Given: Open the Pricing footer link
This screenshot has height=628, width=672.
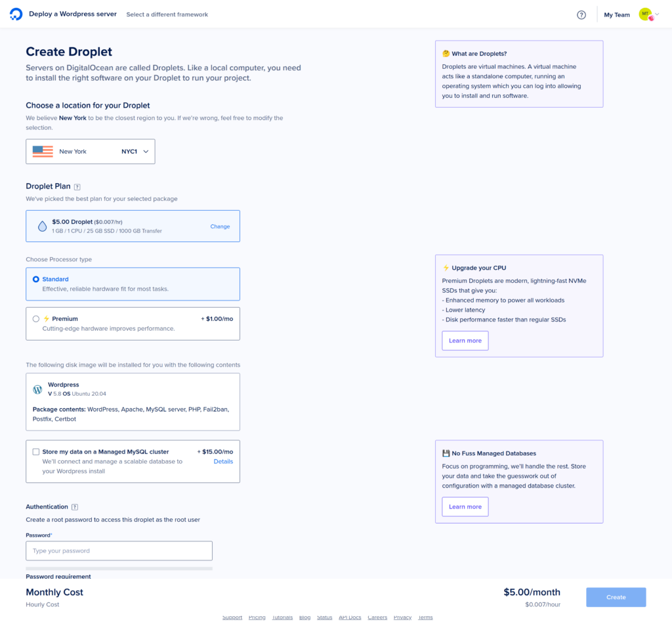Looking at the screenshot, I should point(257,618).
